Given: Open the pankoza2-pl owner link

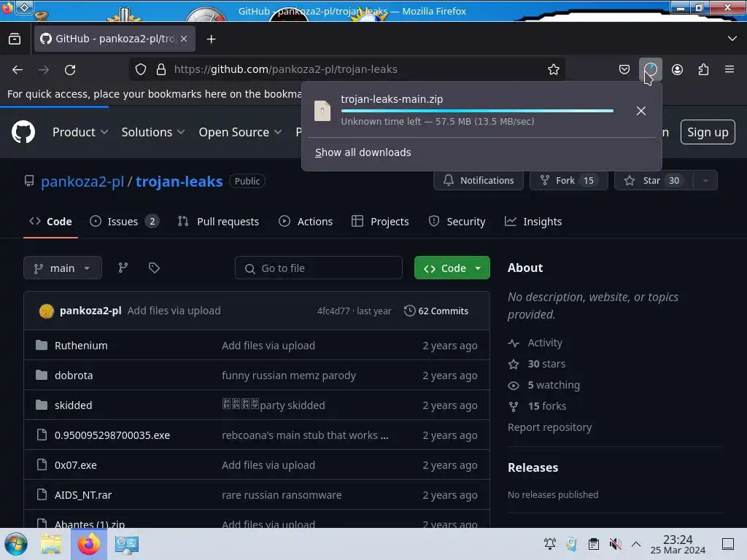Looking at the screenshot, I should point(82,182).
